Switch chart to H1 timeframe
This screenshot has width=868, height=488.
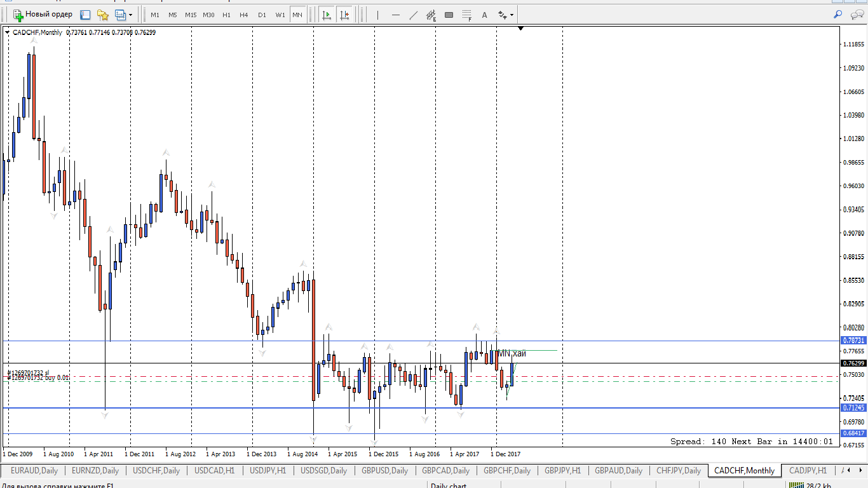[x=226, y=15]
